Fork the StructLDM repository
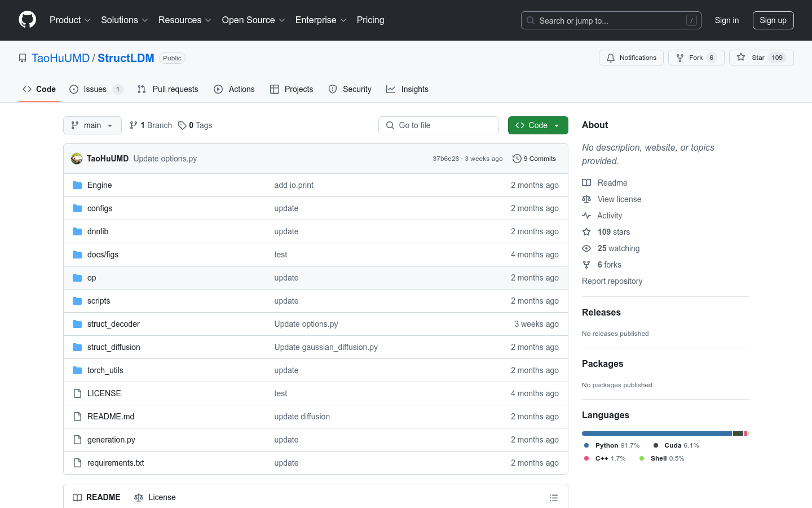The image size is (812, 508). click(696, 58)
